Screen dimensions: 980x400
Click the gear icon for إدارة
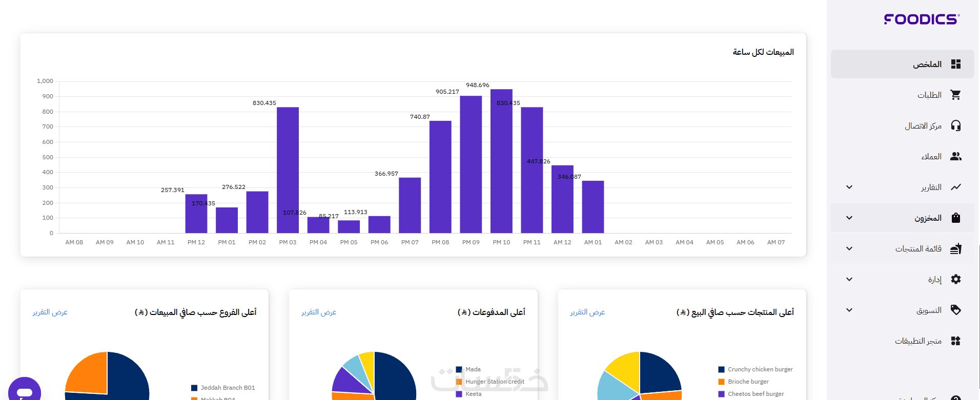click(955, 279)
